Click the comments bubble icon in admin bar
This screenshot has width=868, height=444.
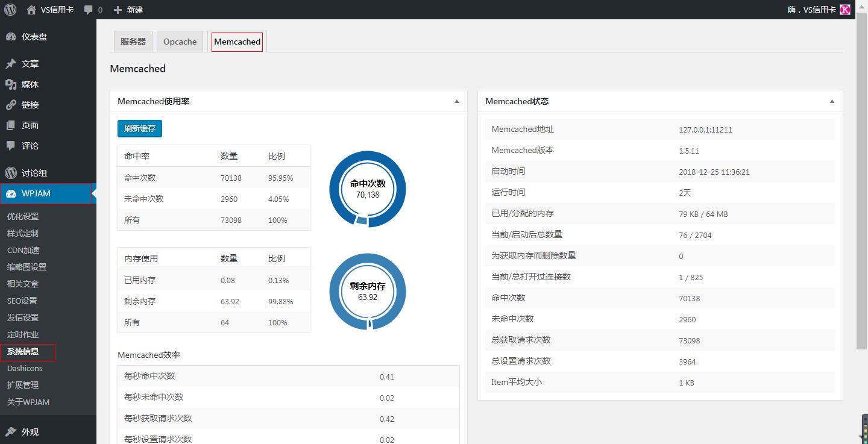tap(89, 10)
